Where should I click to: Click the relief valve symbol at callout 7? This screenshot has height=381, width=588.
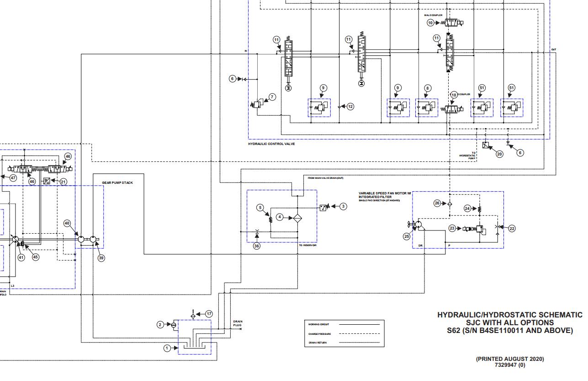256,104
